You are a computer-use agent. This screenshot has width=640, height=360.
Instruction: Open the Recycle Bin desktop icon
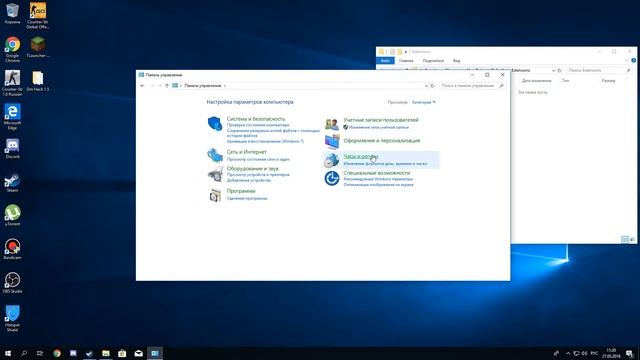[x=12, y=13]
